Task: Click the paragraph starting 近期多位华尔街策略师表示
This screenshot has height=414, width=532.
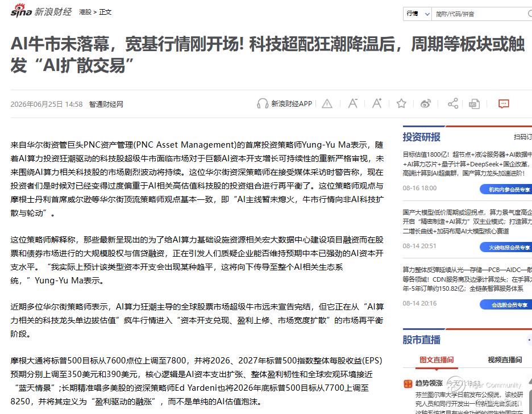Action: point(197,320)
